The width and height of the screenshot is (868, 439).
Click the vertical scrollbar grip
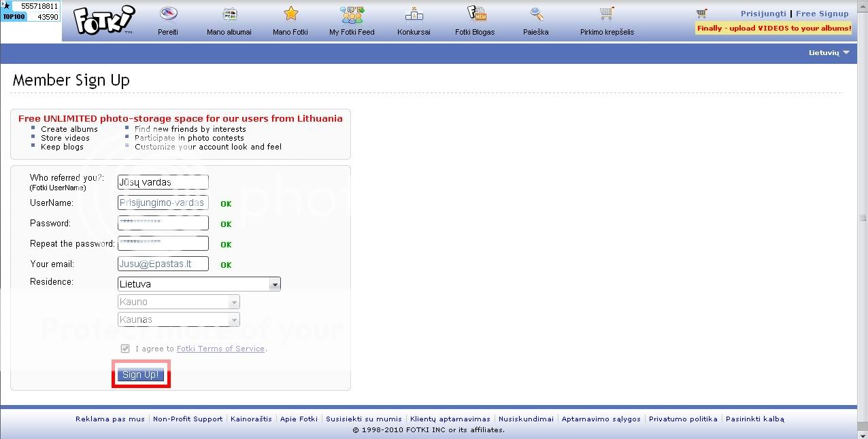tap(863, 218)
